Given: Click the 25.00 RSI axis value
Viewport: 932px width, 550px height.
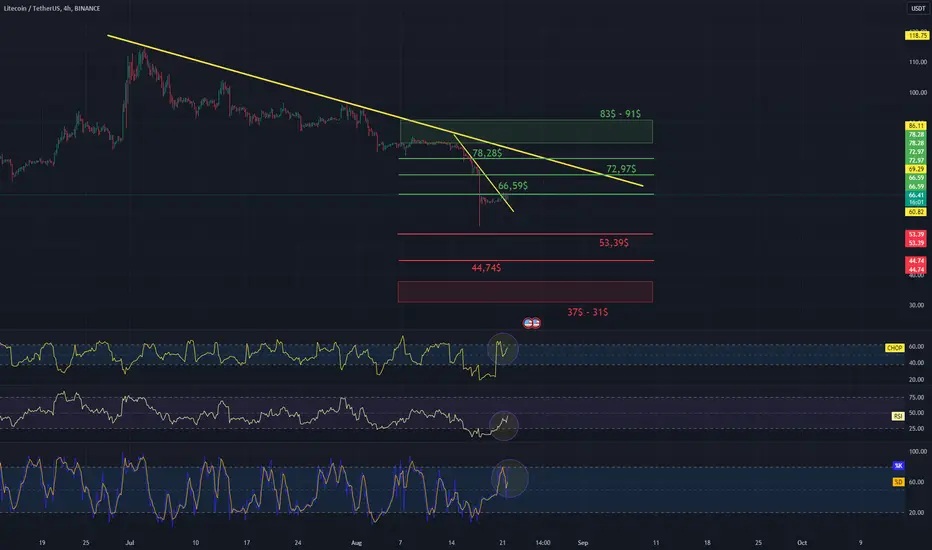Looking at the screenshot, I should click(x=916, y=428).
